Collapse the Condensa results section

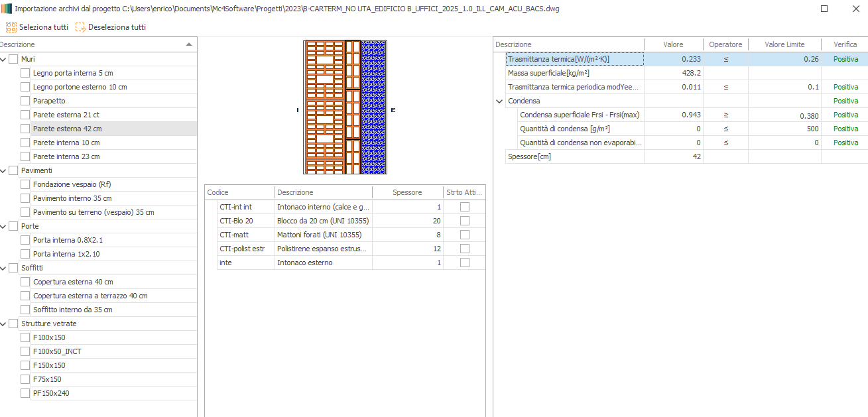tap(499, 101)
